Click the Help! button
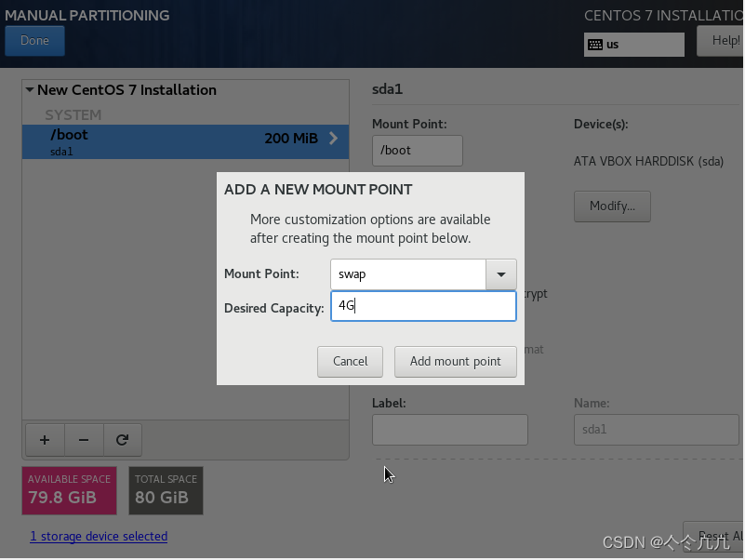The width and height of the screenshot is (745, 560). (x=720, y=41)
